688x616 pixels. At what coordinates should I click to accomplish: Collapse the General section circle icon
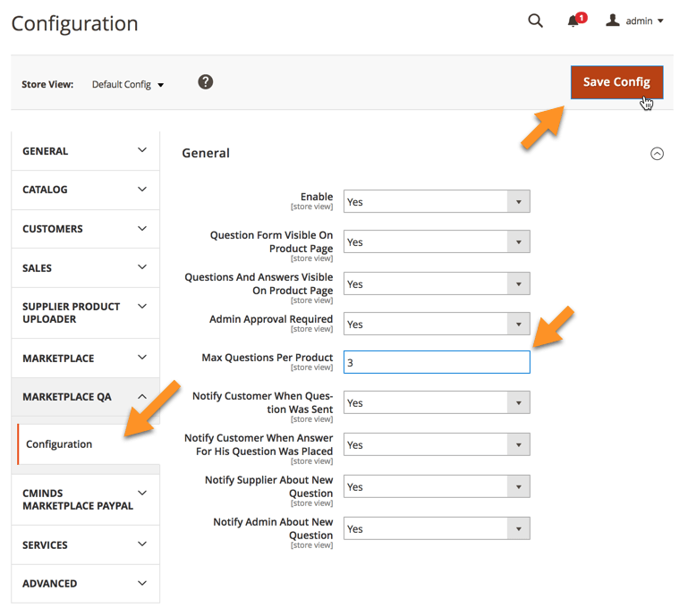point(657,154)
